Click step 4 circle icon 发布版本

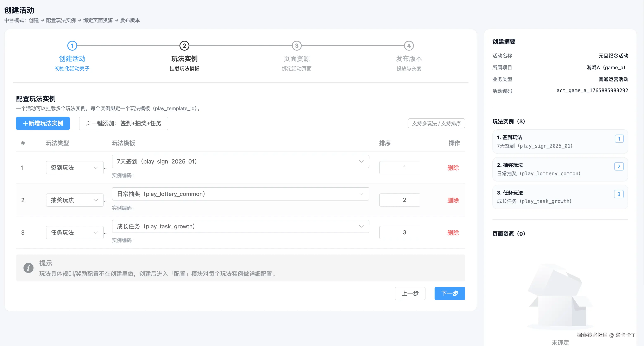[409, 46]
